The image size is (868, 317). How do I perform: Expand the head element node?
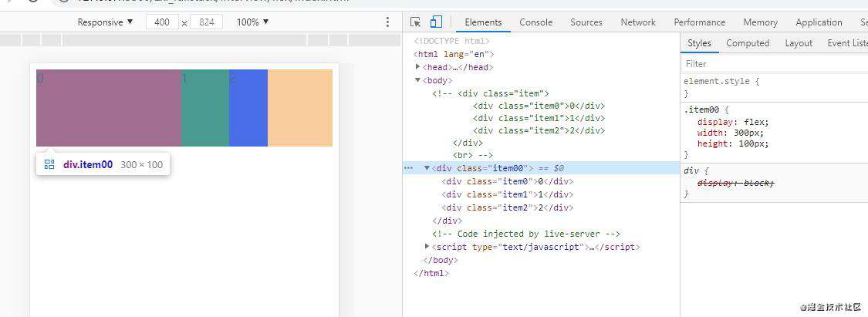click(418, 67)
